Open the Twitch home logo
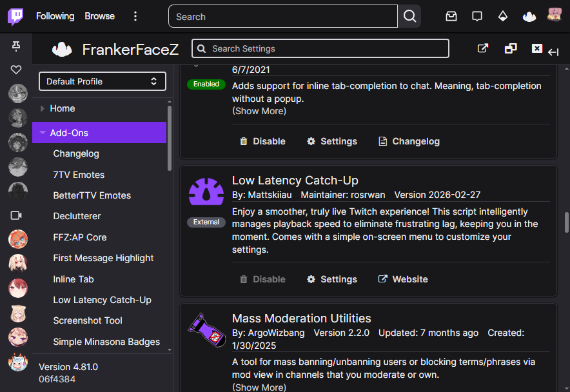 pyautogui.click(x=15, y=16)
